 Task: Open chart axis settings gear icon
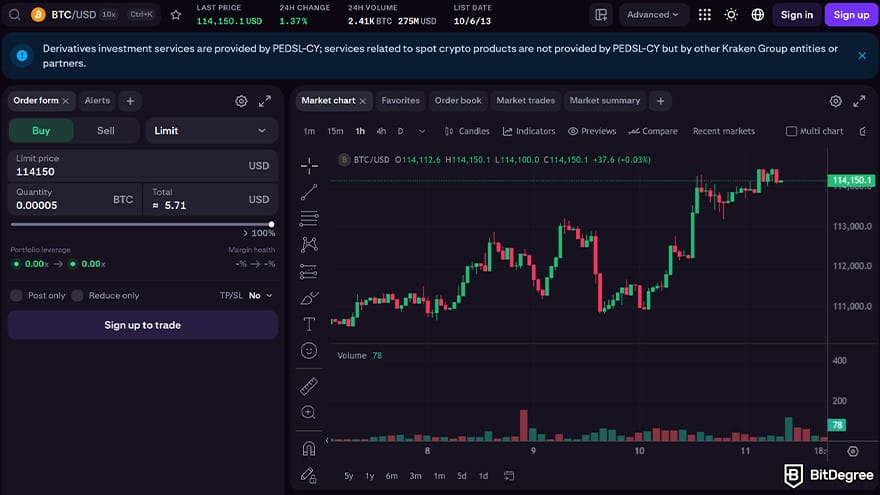point(852,451)
